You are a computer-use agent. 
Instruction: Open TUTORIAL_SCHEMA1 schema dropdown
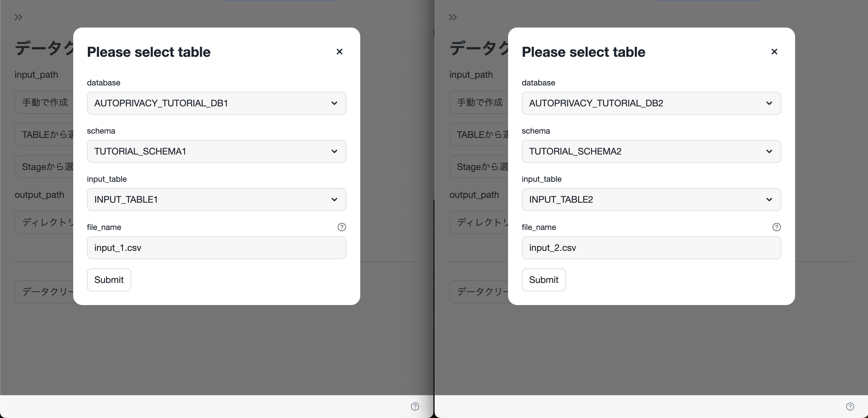click(x=216, y=151)
